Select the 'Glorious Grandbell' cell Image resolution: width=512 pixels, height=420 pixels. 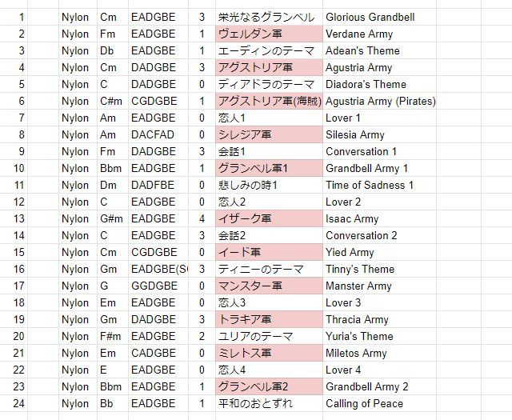coord(370,17)
